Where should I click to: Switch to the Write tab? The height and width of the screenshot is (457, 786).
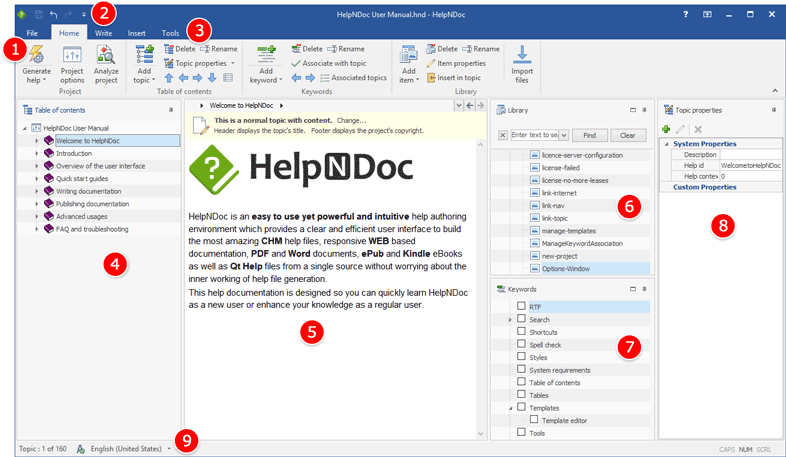pyautogui.click(x=103, y=33)
